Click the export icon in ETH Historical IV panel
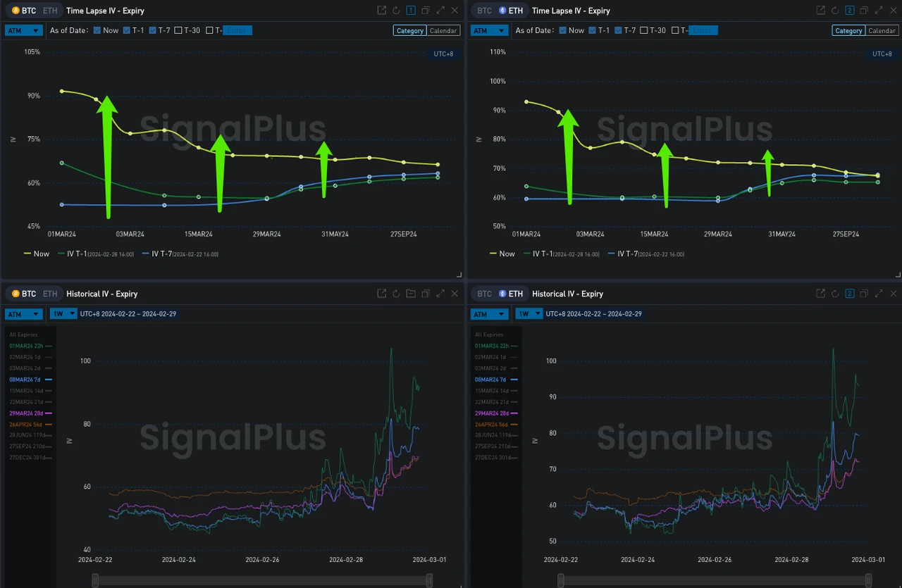This screenshot has height=588, width=902. [820, 294]
